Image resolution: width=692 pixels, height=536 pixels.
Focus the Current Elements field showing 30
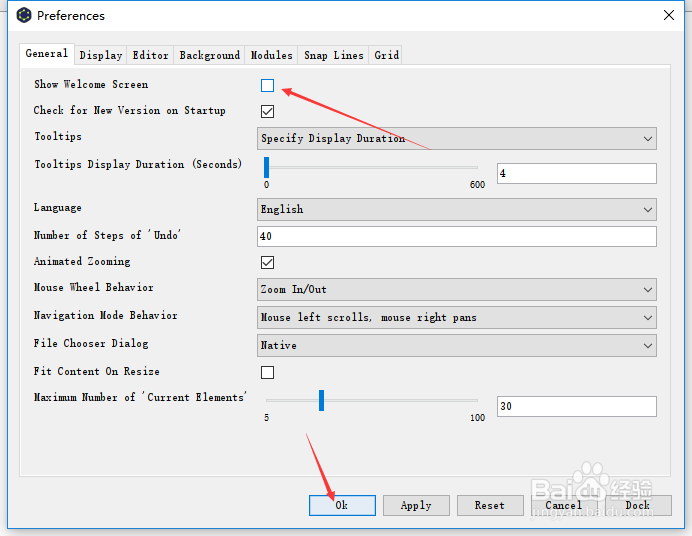(577, 406)
